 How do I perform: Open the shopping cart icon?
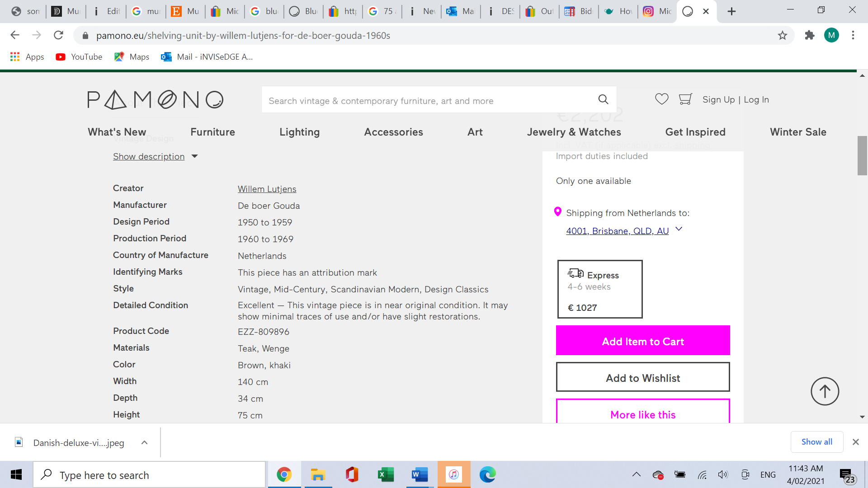tap(685, 99)
